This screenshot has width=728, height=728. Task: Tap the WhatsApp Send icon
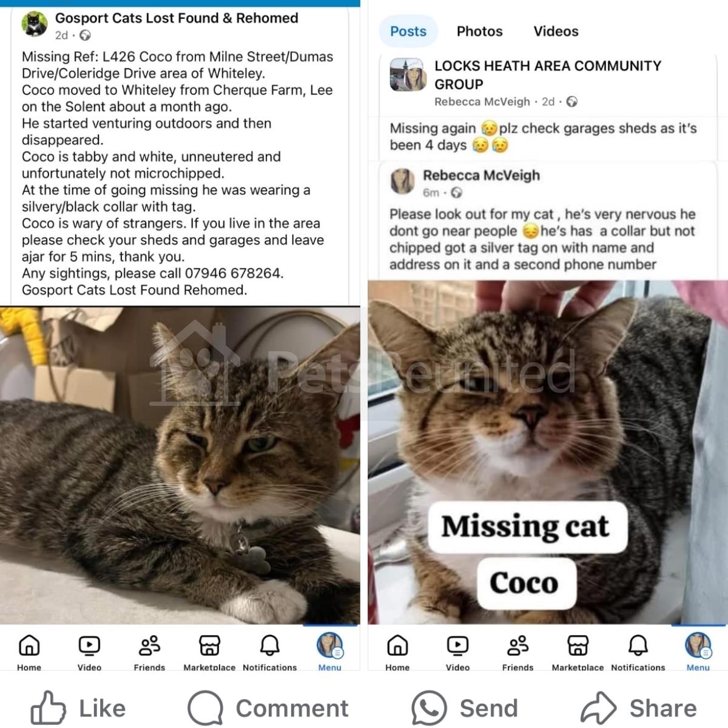pos(429,707)
